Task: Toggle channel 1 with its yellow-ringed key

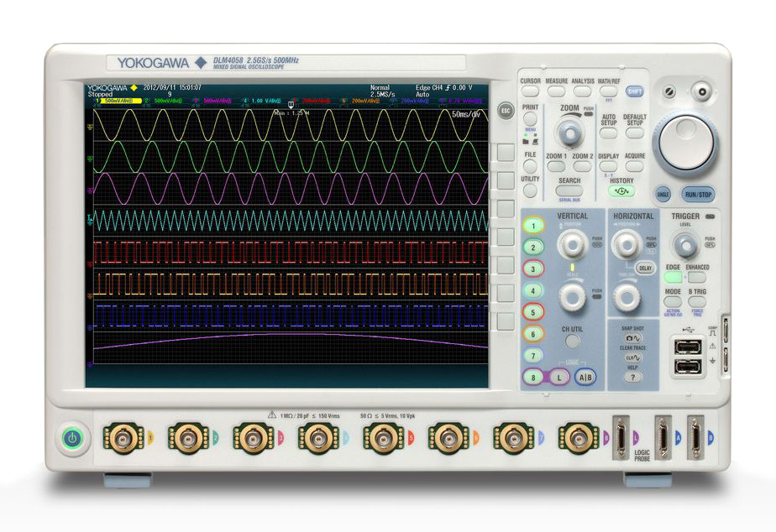Action: 533,226
